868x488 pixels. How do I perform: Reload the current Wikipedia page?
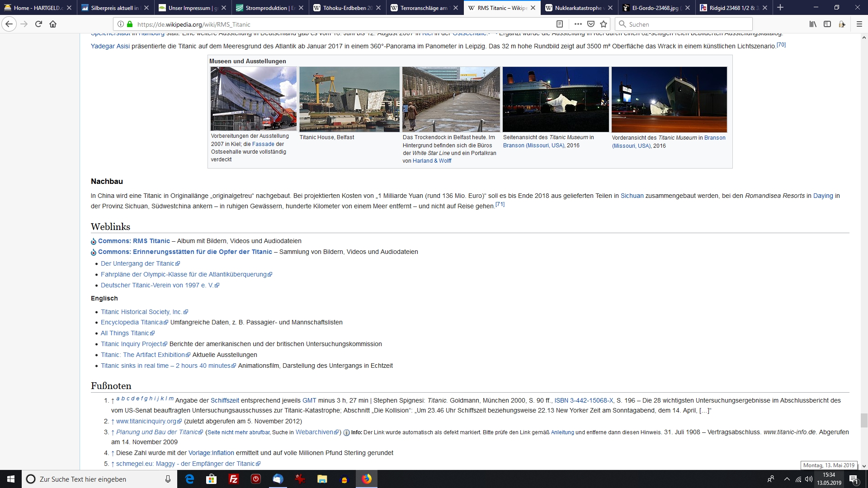click(x=38, y=24)
